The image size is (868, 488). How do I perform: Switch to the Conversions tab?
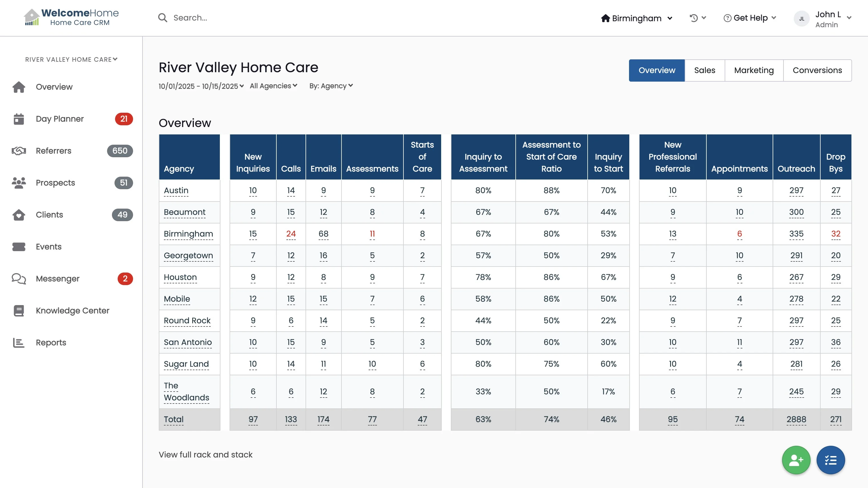pos(817,70)
